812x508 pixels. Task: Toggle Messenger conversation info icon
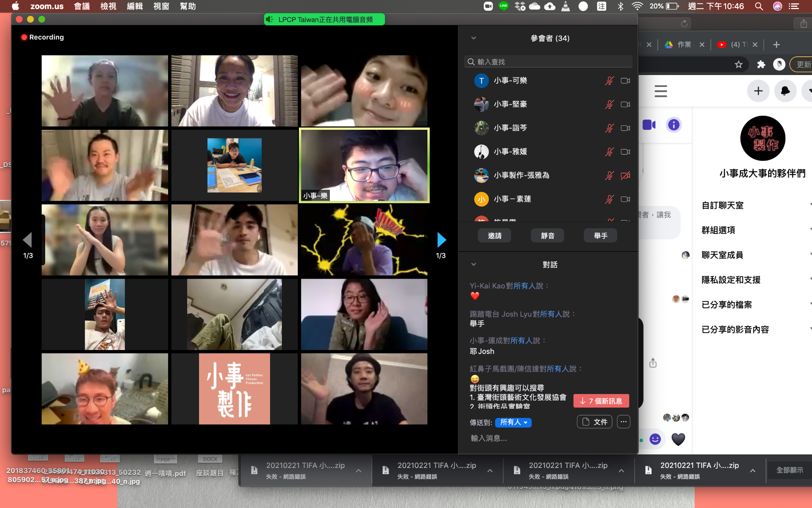point(674,125)
